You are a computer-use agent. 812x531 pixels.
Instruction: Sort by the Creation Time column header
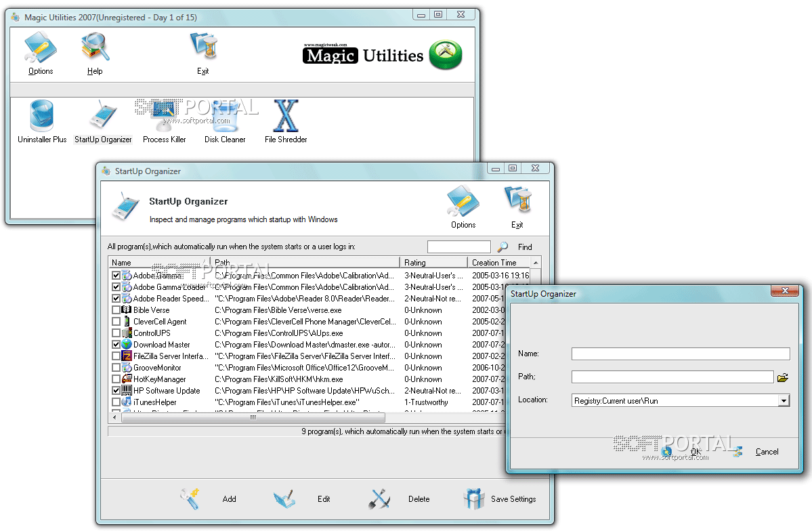[499, 262]
